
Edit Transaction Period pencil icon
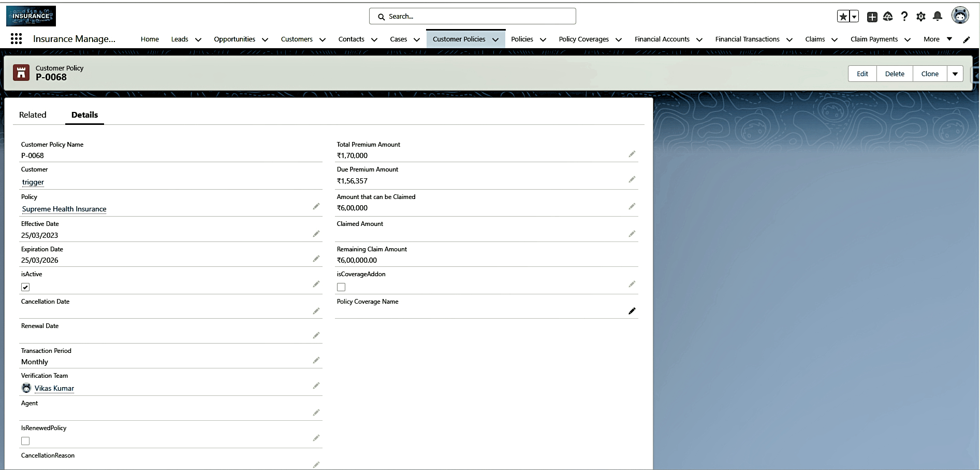316,360
